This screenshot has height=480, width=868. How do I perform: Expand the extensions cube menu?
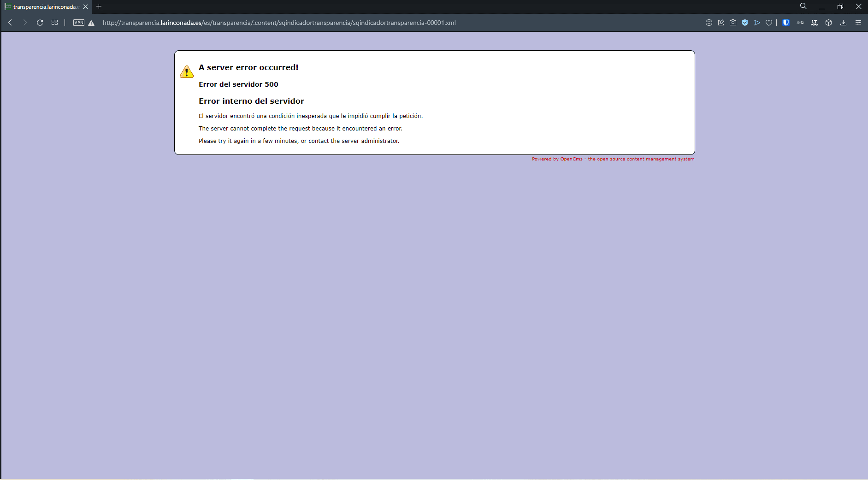coord(828,23)
